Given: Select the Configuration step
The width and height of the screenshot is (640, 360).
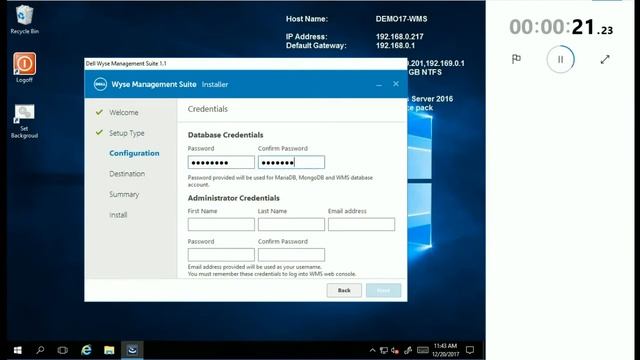Looking at the screenshot, I should point(134,153).
